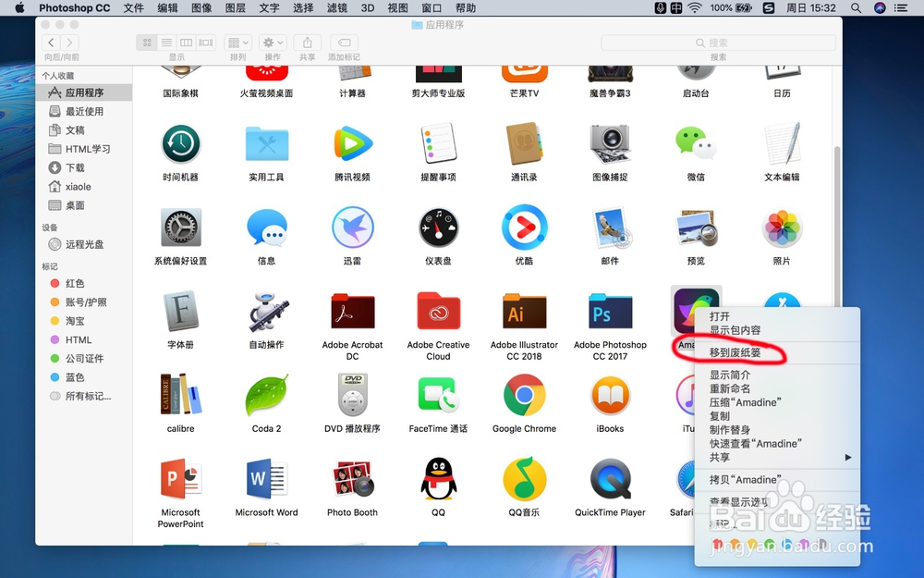Switch Finder to icon view
Screen dimensions: 924x578
[x=147, y=43]
